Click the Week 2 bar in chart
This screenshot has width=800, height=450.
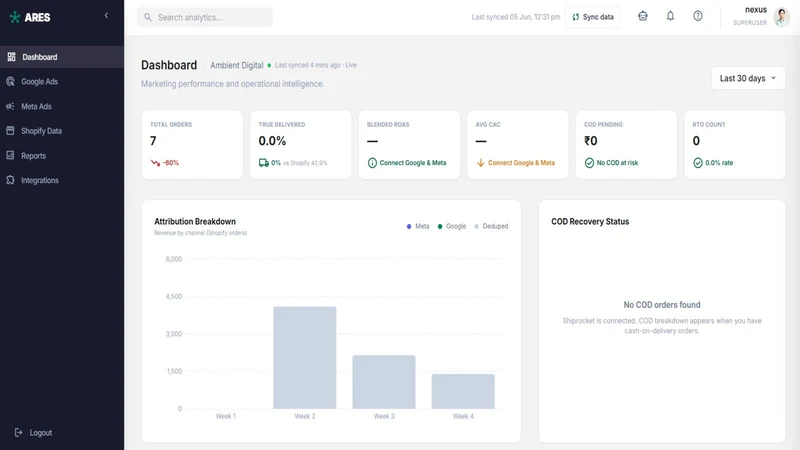tap(305, 358)
